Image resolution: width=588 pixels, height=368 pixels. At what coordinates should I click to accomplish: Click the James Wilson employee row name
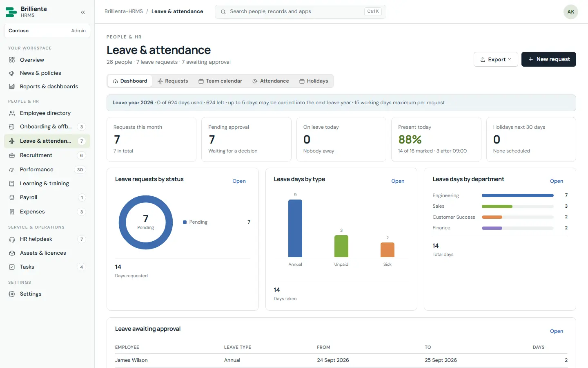click(x=131, y=360)
